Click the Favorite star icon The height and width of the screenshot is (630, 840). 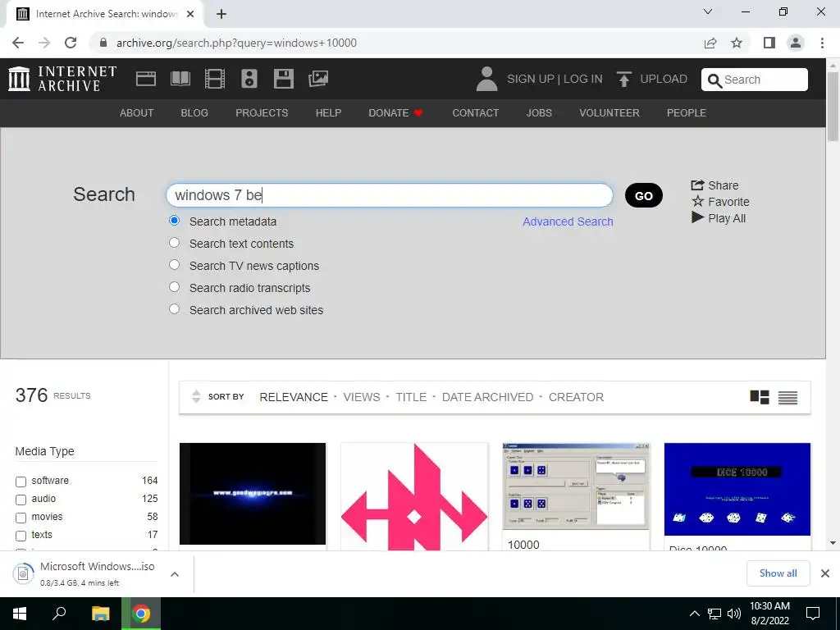[697, 202]
